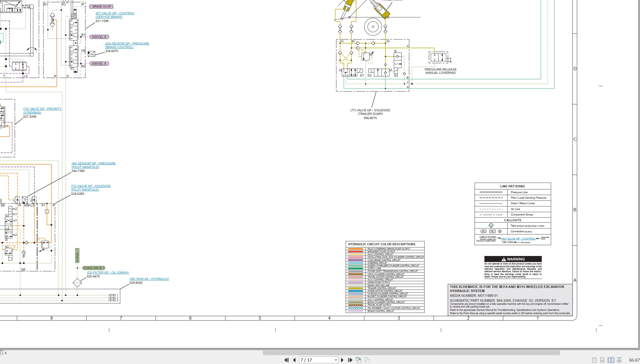Click the horizontal scrollbar thumb
Viewport: 640px width, 364px height.
[x=411, y=353]
